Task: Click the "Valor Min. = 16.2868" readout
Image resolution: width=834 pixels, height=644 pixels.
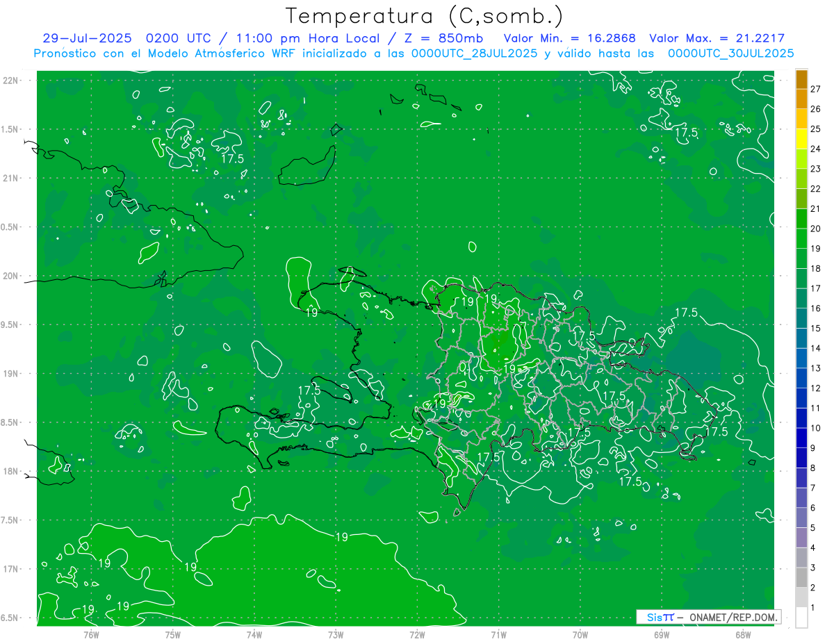Action: 569,38
